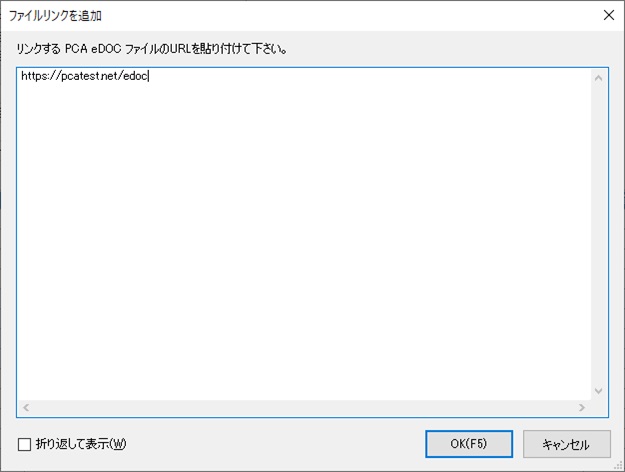Click the horizontal scrollbar track under the URL box
Screen dimensions: 625x472
tap(304, 407)
